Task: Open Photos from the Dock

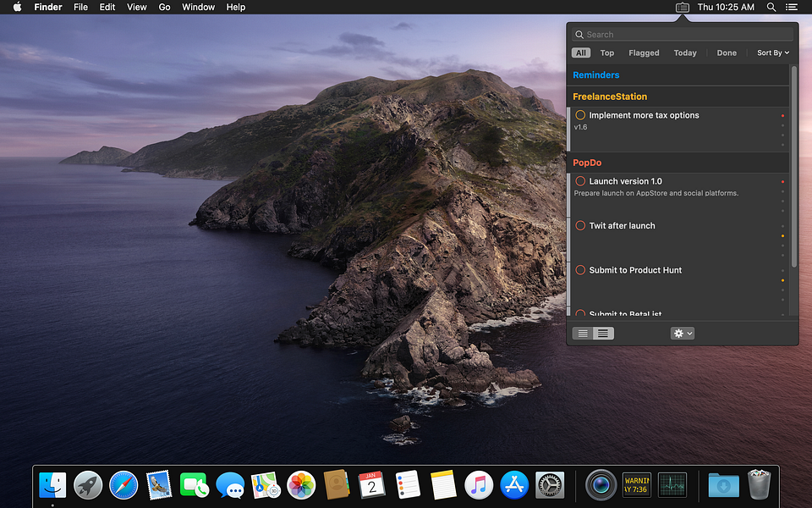Action: tap(301, 485)
